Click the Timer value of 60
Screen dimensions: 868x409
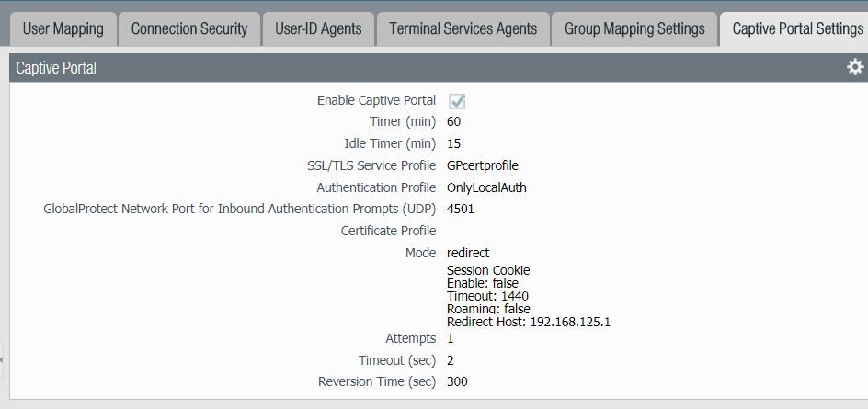[453, 121]
